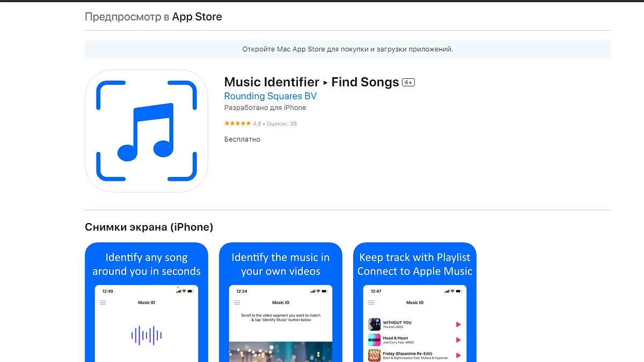Click the Head & Heart album art
Viewport: 644px width, 362px height.
(x=374, y=340)
